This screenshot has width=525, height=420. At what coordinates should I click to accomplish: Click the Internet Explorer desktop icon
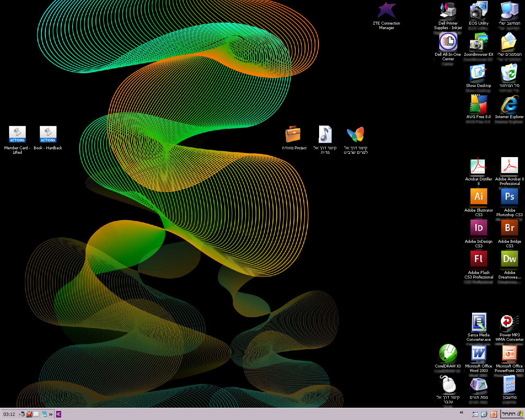[x=509, y=105]
